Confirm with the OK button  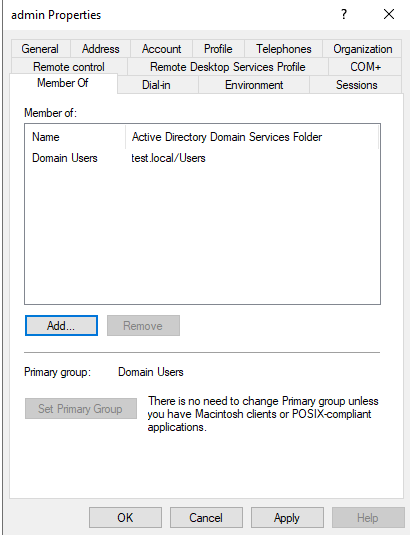[125, 518]
